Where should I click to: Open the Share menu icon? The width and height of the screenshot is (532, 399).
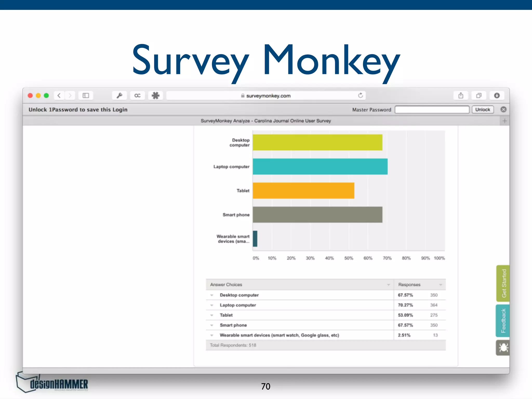coord(461,96)
